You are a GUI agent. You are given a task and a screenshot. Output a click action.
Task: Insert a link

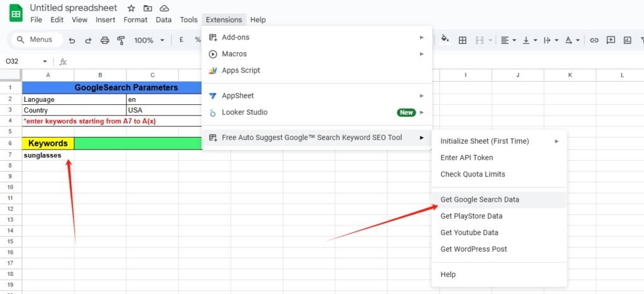[594, 40]
